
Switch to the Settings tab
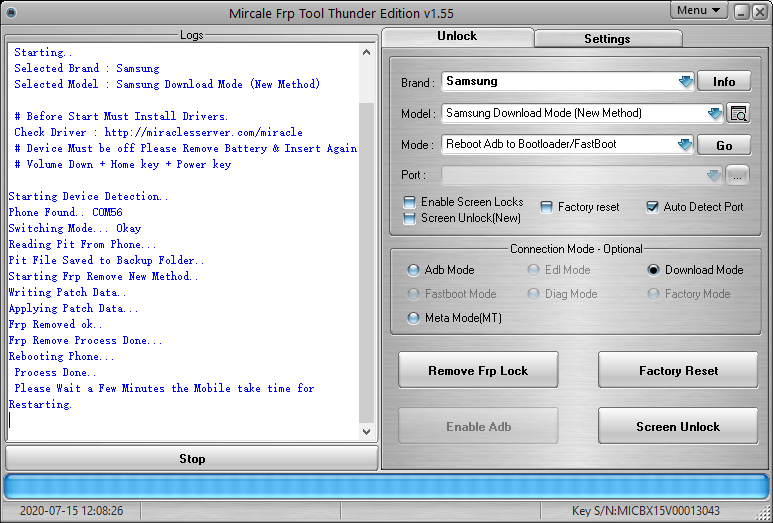point(607,38)
